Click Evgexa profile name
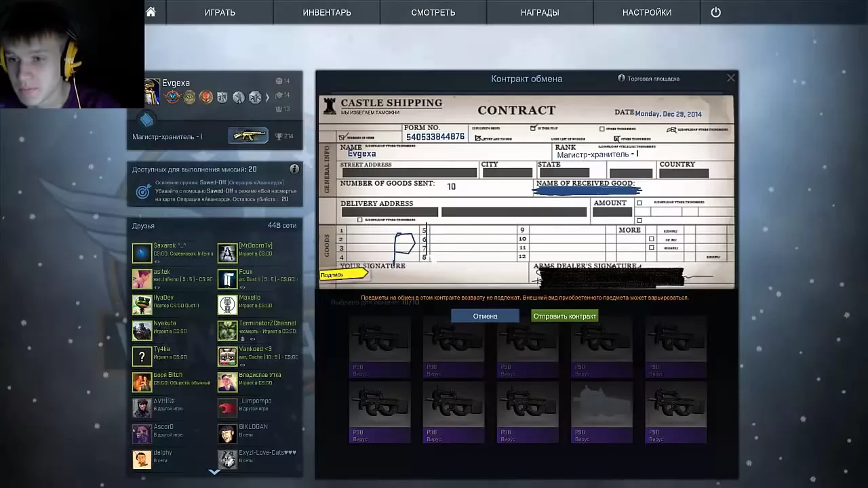Viewport: 868px width, 488px height. pos(176,83)
